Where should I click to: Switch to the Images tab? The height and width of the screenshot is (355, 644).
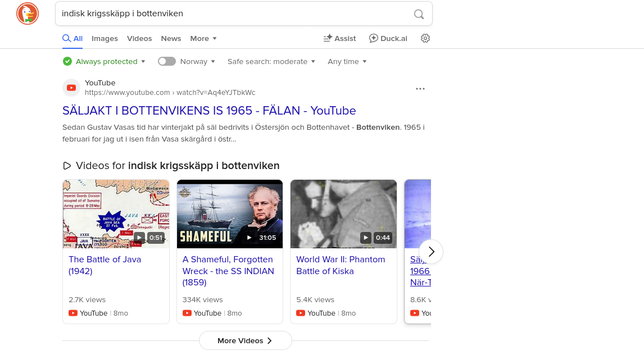pyautogui.click(x=105, y=38)
